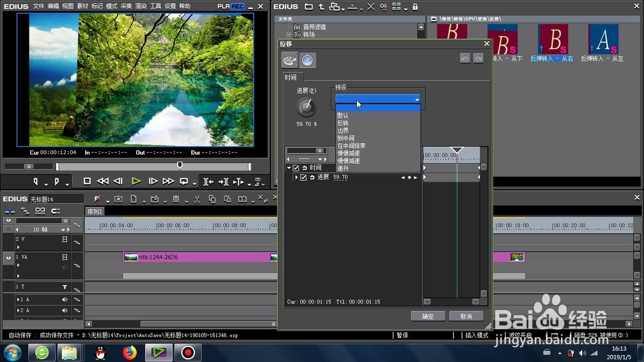
Task: Open the 渲染 menu
Action: (x=141, y=6)
